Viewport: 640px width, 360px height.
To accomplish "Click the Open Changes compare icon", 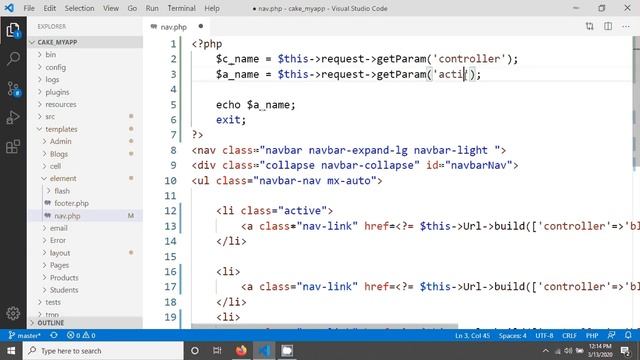I will 589,27.
